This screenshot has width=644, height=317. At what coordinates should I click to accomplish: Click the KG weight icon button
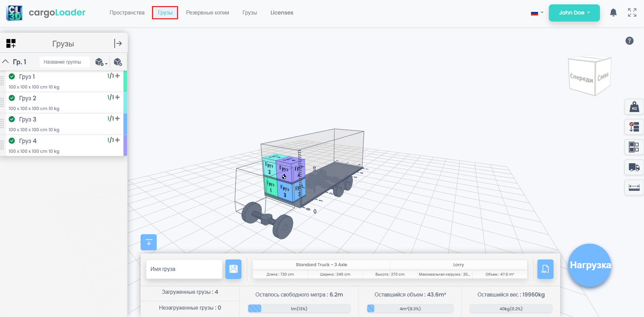click(634, 107)
